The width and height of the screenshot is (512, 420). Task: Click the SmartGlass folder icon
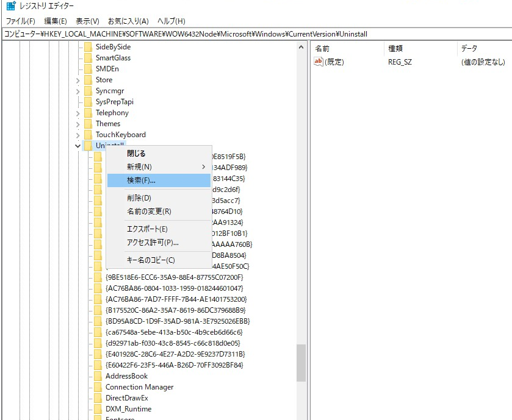click(x=88, y=58)
